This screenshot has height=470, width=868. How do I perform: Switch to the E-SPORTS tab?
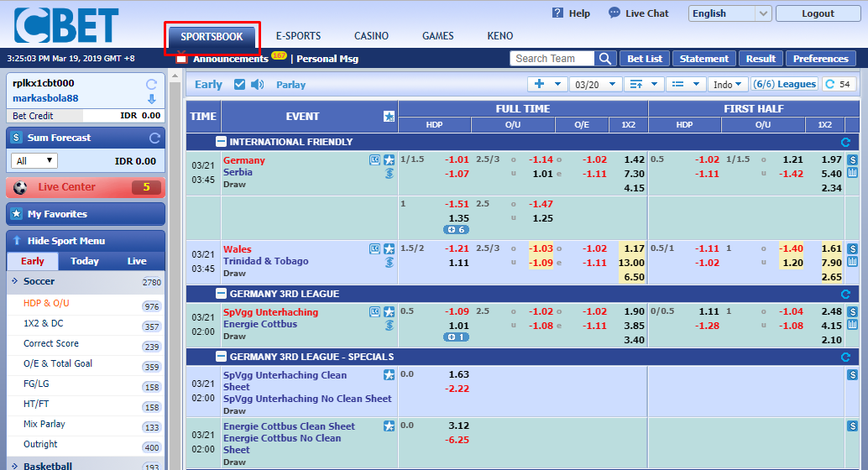tap(298, 36)
